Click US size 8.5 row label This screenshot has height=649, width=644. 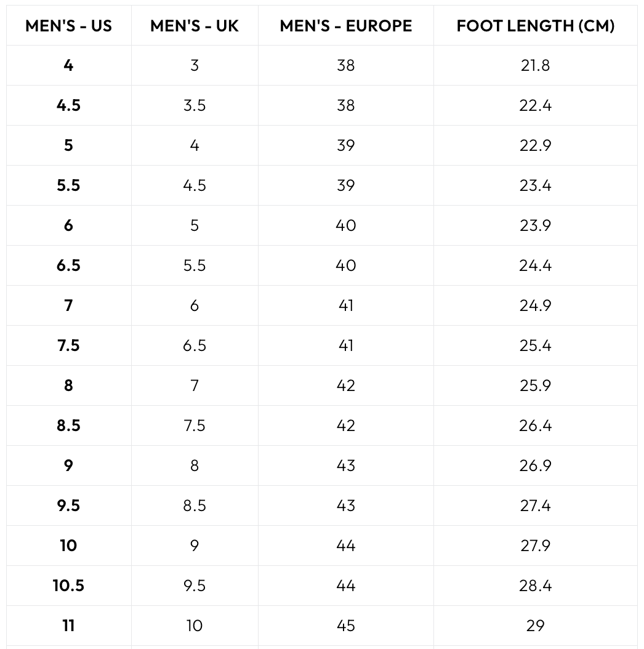68,425
